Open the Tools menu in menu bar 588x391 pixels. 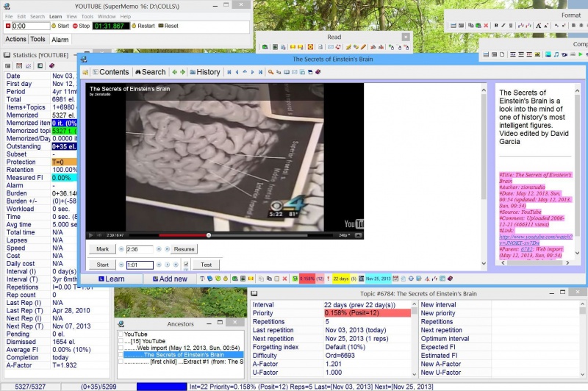pos(87,16)
